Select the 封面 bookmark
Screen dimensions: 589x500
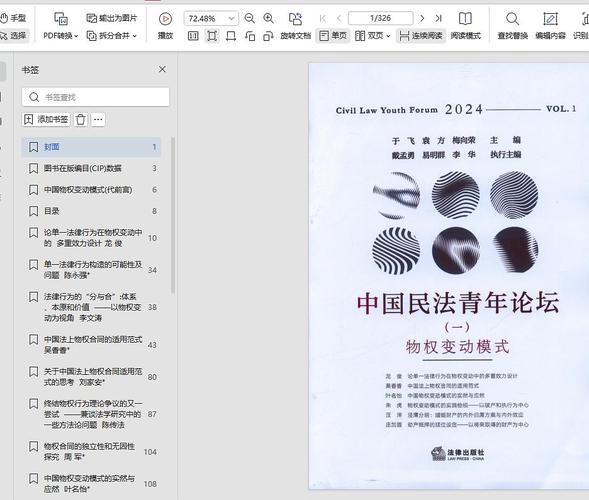[x=91, y=147]
